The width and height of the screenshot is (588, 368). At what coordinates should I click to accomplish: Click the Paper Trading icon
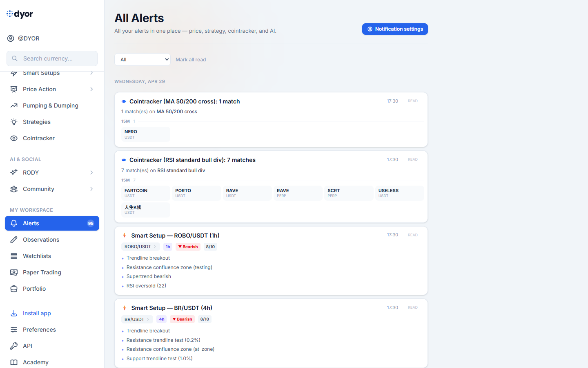tap(14, 272)
